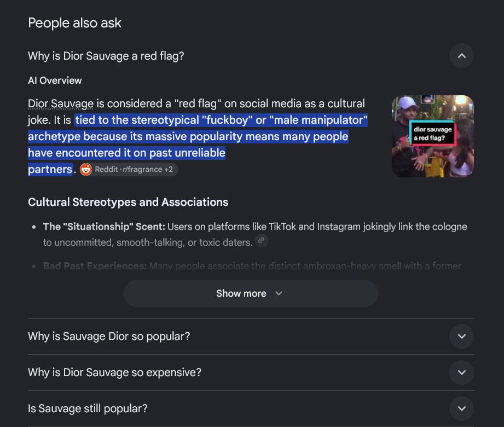Screen dimensions: 504x427
Task: Open the r/fragrance +2 sources chip
Action: [129, 170]
